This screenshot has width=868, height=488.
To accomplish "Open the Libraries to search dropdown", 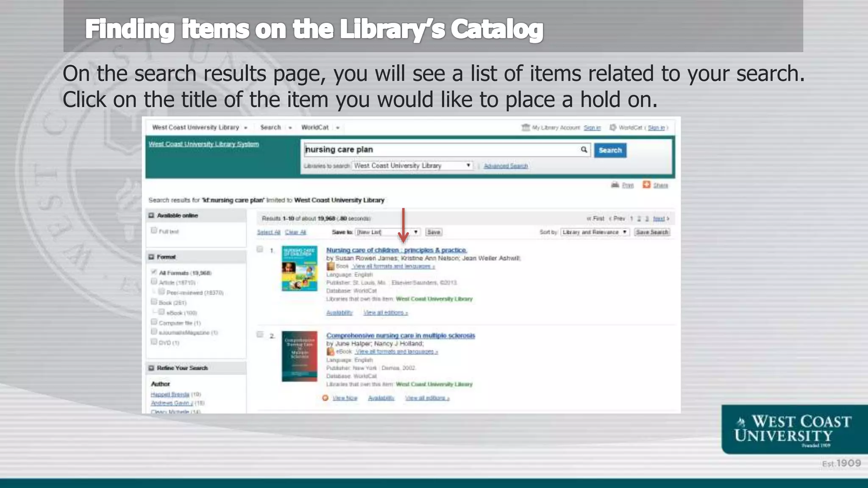I will pos(412,166).
